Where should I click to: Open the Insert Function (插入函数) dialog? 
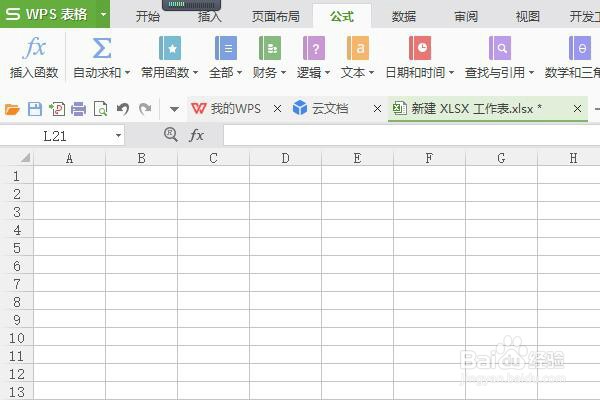34,57
